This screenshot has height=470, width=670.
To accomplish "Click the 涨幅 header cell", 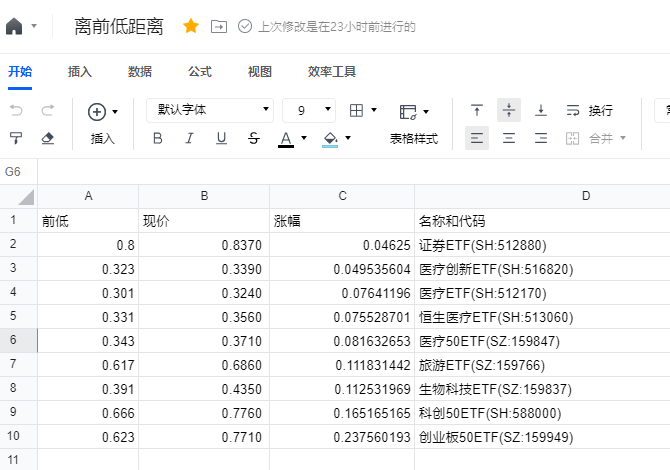I will (x=342, y=221).
